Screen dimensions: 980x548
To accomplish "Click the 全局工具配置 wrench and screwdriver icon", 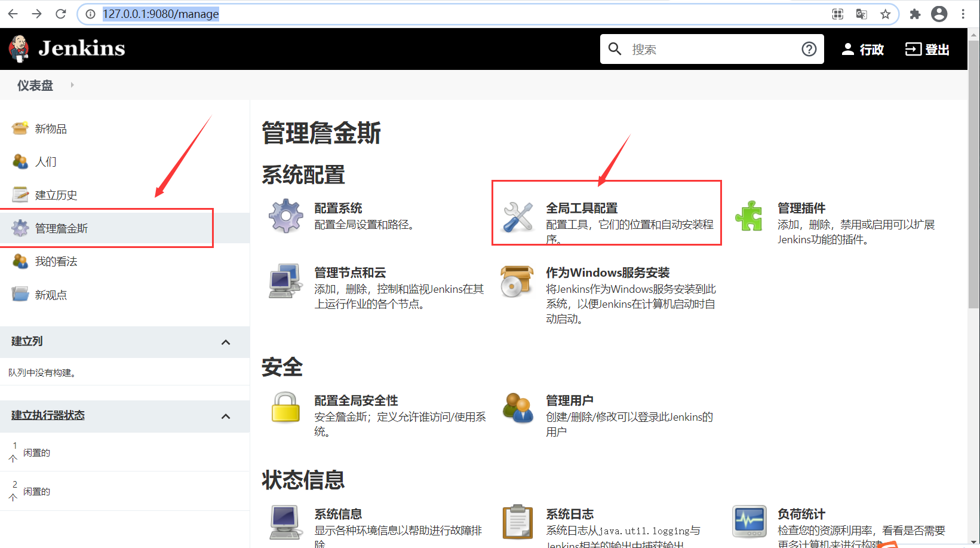I will 517,216.
